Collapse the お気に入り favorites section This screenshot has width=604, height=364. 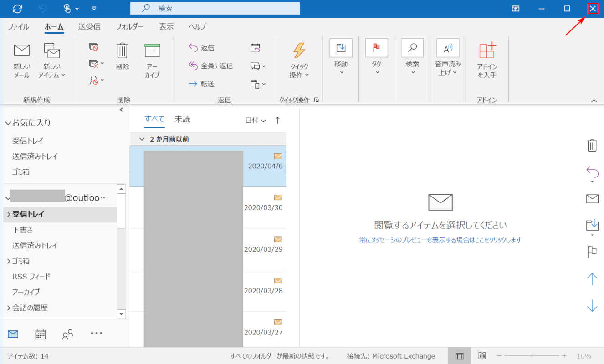tap(8, 123)
